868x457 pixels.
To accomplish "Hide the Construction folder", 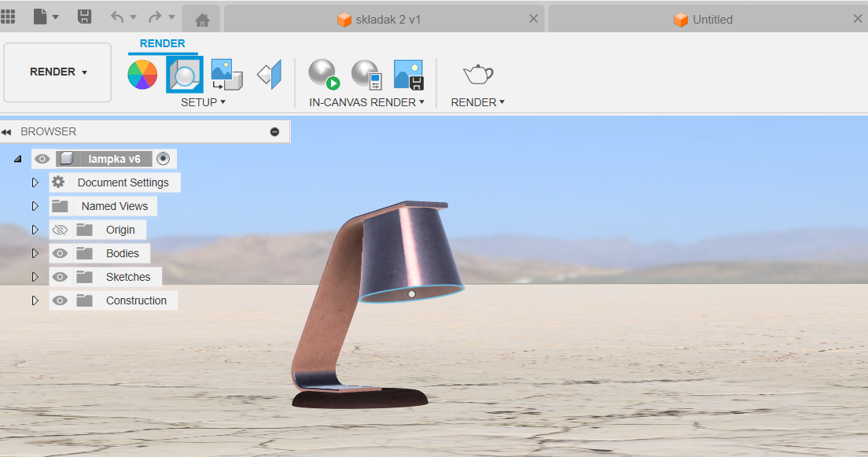I will (60, 300).
